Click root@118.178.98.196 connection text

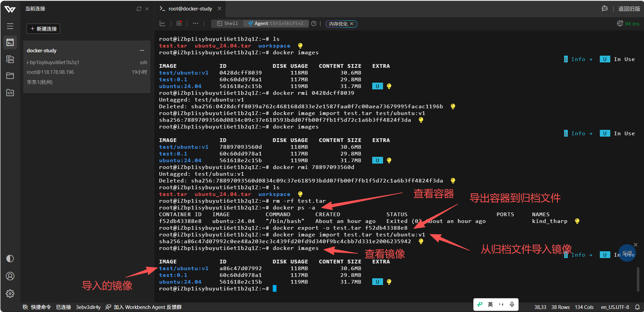(50, 72)
